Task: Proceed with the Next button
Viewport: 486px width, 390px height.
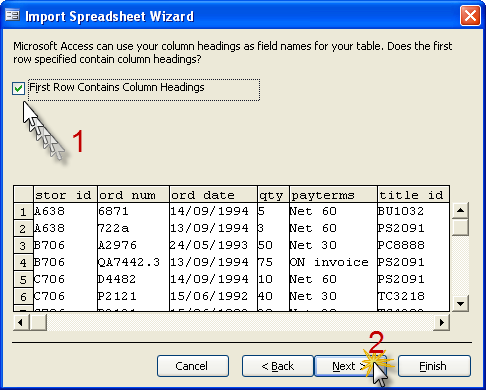Action: tap(350, 366)
